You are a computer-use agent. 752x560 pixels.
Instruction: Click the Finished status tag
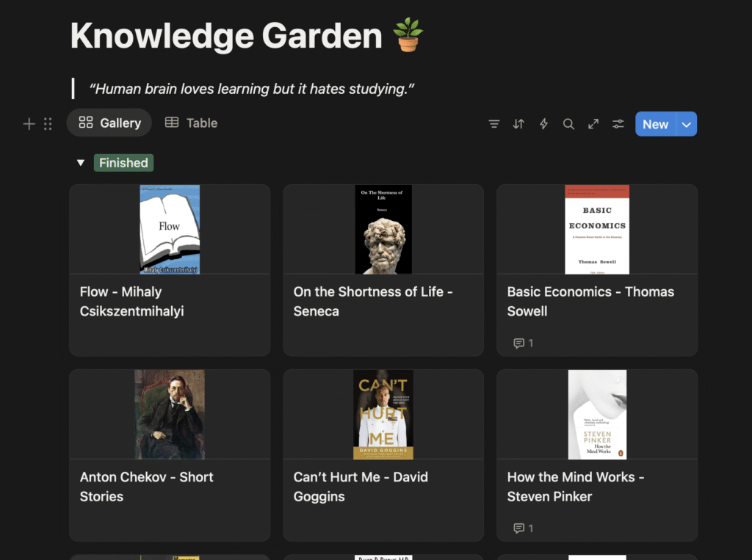[123, 163]
